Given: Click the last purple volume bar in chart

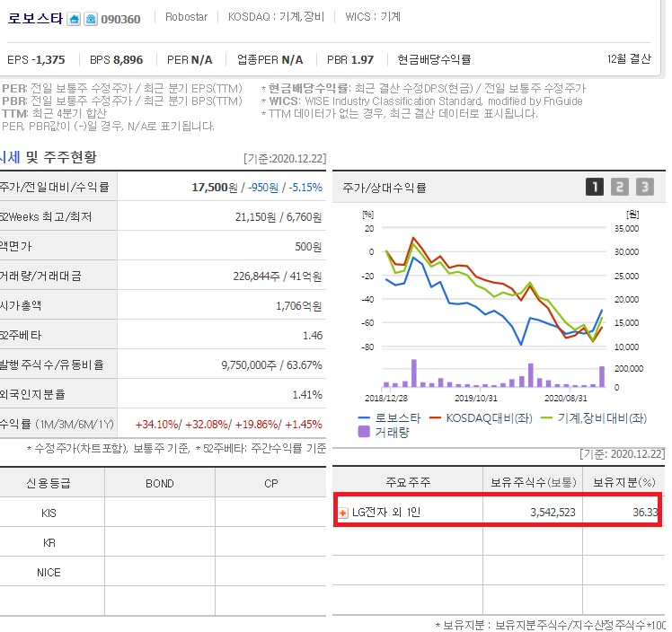Looking at the screenshot, I should pos(602,377).
